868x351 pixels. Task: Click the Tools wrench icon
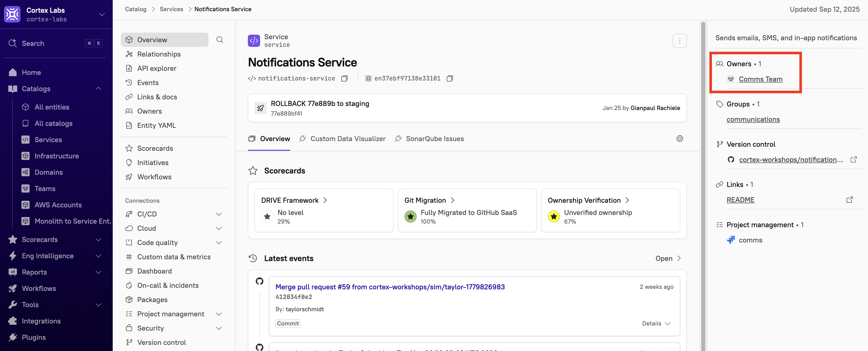pyautogui.click(x=13, y=305)
